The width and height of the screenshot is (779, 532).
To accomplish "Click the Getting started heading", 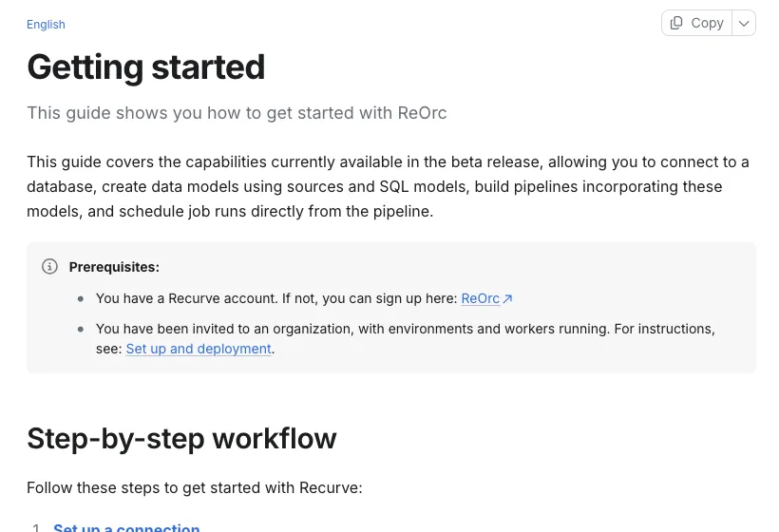I will tap(146, 67).
